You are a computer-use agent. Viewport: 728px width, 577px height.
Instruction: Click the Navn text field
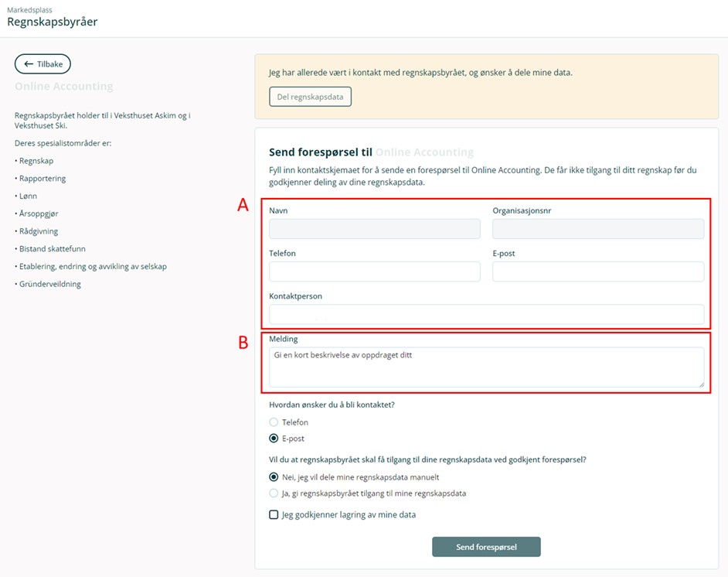pos(375,228)
